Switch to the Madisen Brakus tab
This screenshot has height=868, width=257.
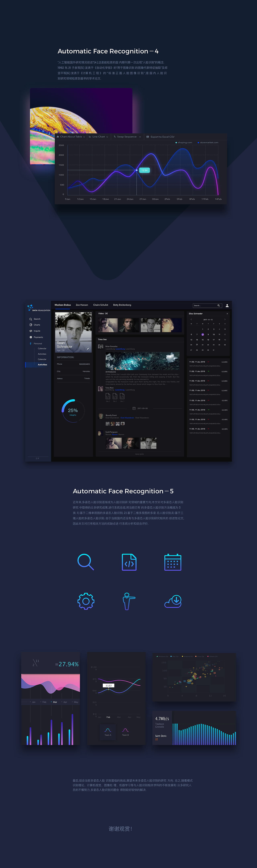63,305
